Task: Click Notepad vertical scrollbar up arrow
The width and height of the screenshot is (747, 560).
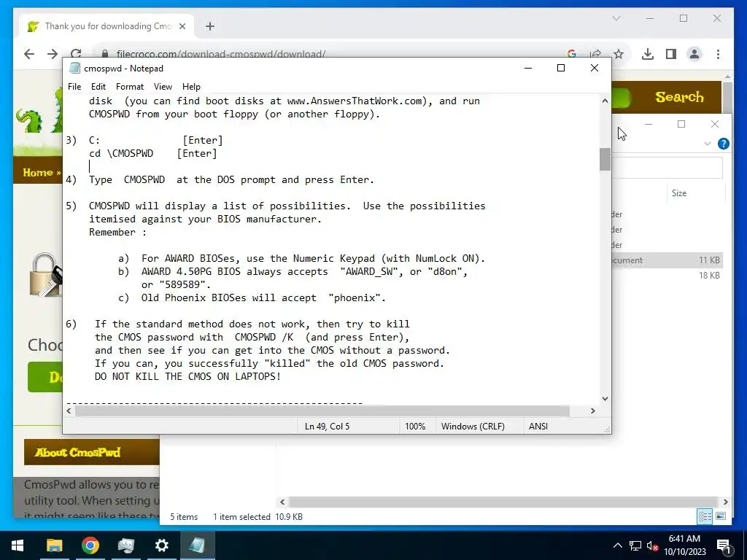Action: pos(605,101)
